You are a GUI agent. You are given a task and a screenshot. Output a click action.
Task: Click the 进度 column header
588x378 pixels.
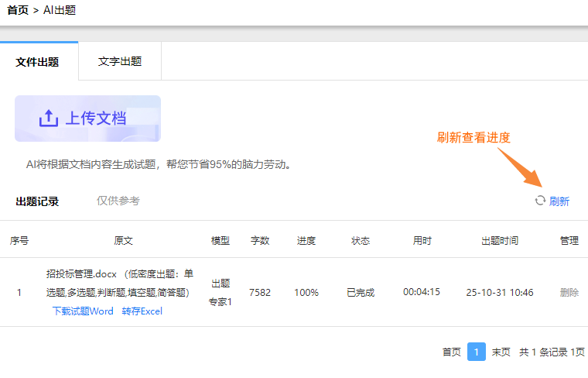pyautogui.click(x=306, y=240)
